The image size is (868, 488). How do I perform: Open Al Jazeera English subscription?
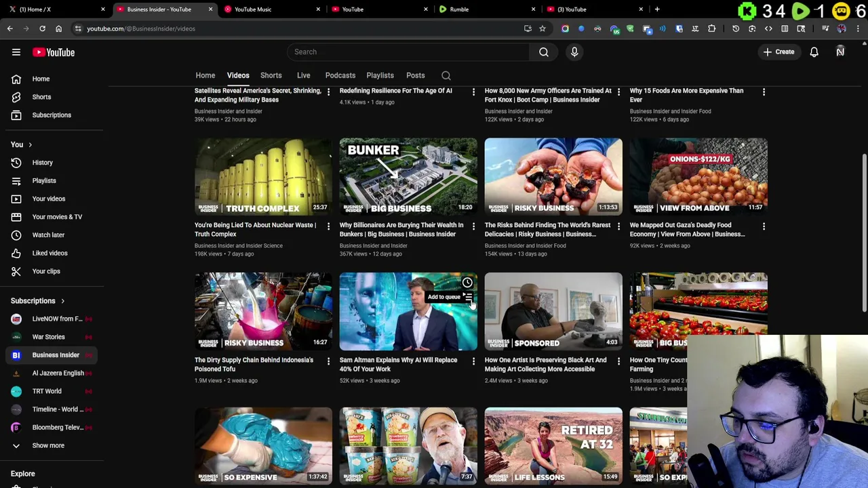tap(52, 373)
